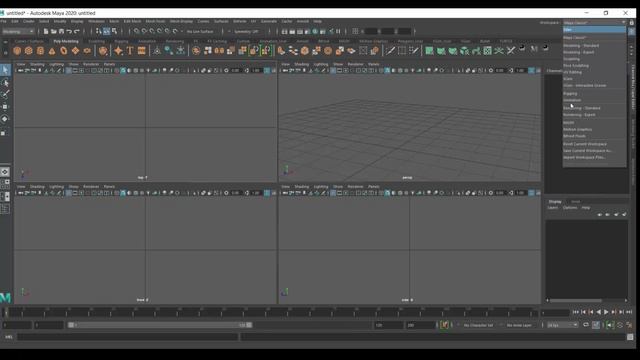The width and height of the screenshot is (640, 360).
Task: Select the Move tool in Tool Box
Action: coord(5,107)
